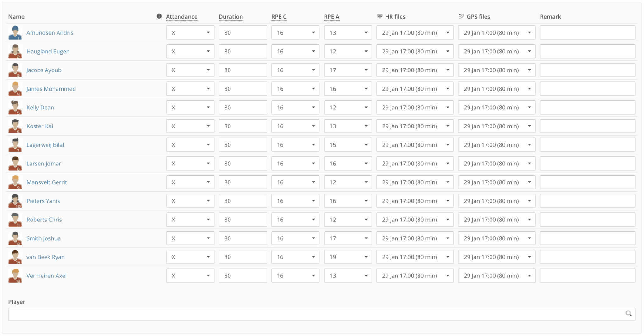
Task: Click the info icon beside Attendance header
Action: (x=159, y=16)
